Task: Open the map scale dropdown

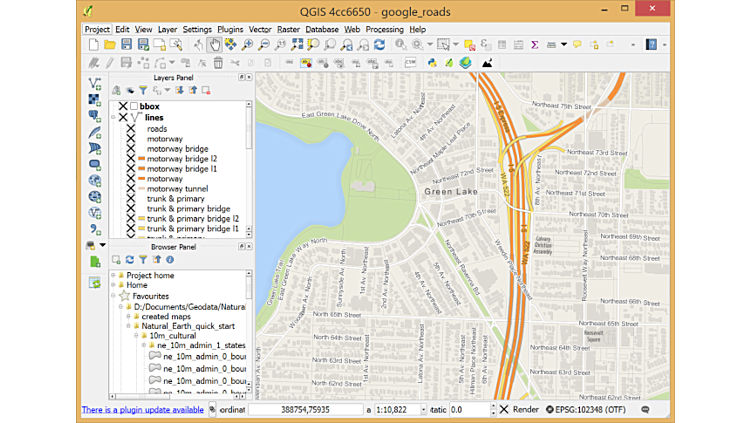Action: pos(423,410)
